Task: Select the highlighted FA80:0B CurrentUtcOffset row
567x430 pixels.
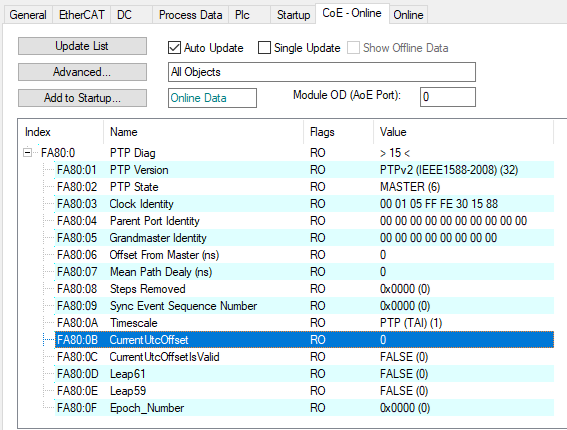Action: 304,340
